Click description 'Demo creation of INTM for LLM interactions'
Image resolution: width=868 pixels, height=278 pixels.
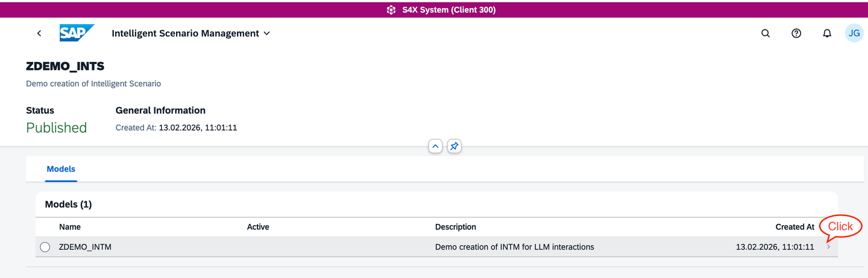click(x=515, y=247)
